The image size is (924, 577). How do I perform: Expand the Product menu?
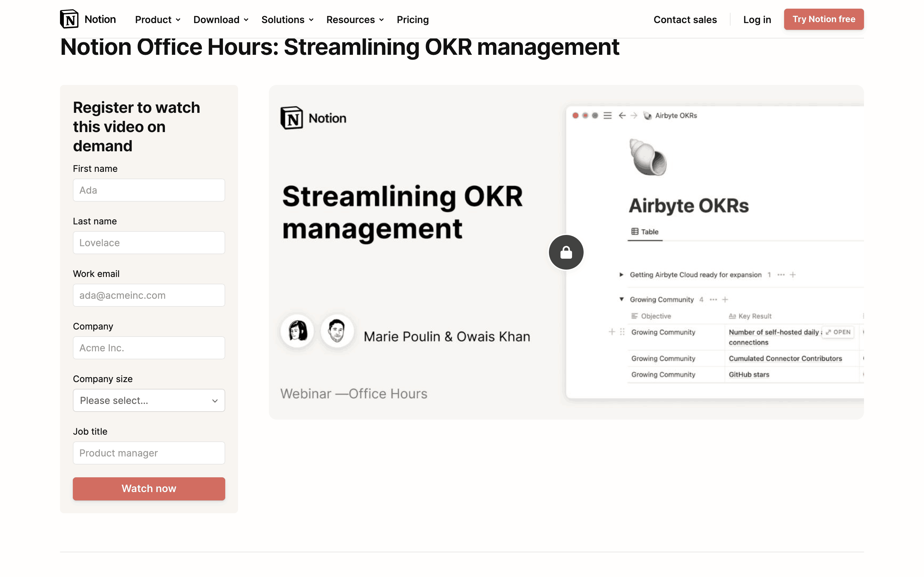point(157,20)
